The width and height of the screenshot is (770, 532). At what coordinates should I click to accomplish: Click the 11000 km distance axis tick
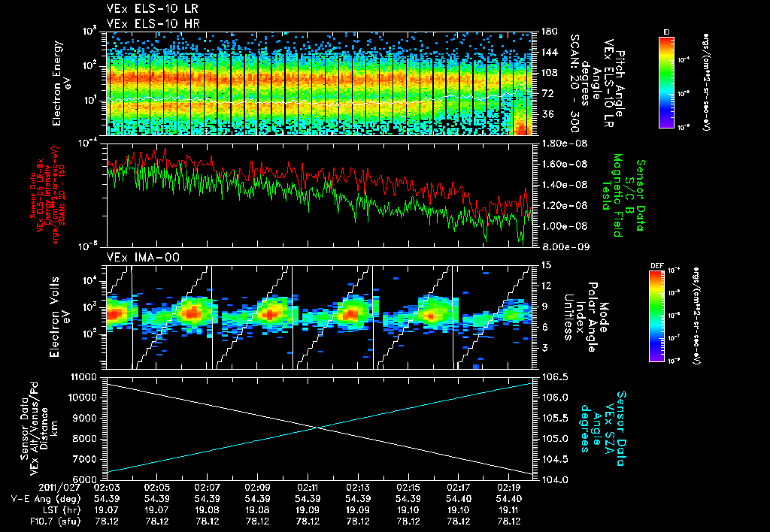coord(84,376)
